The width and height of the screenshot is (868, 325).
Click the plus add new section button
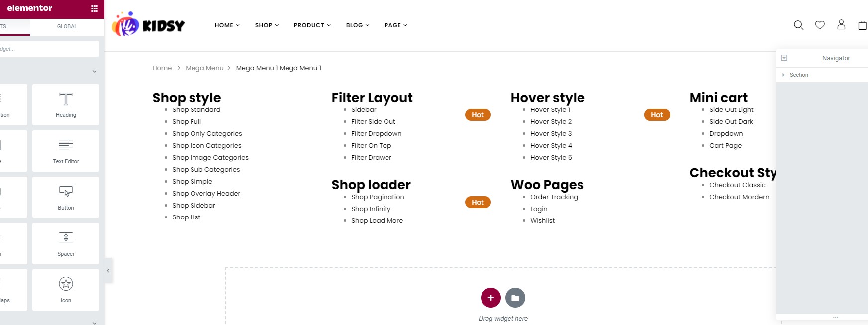pos(490,298)
